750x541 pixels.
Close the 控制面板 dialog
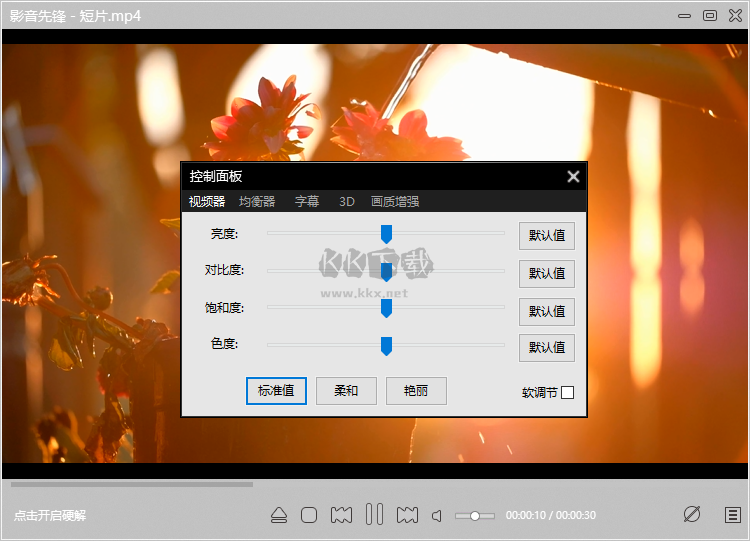point(573,176)
